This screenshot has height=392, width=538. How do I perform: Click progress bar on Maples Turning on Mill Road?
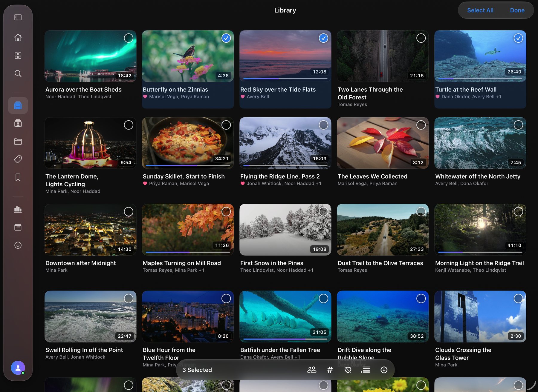pyautogui.click(x=188, y=252)
